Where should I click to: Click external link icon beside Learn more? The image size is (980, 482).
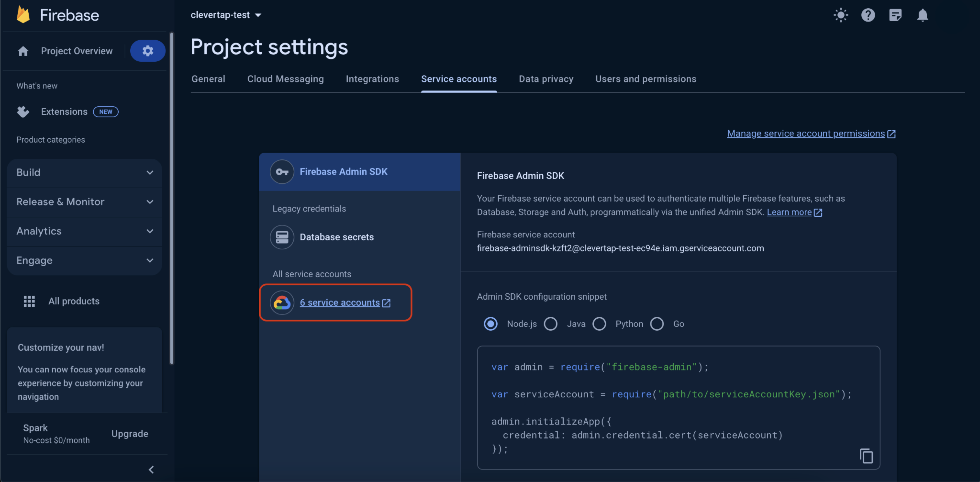pos(818,213)
